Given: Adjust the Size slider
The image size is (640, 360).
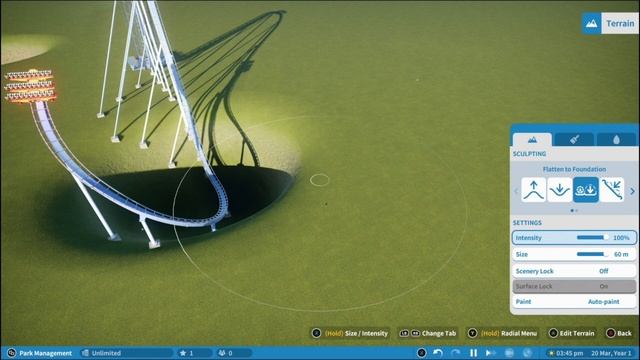Looking at the screenshot, I should 593,254.
